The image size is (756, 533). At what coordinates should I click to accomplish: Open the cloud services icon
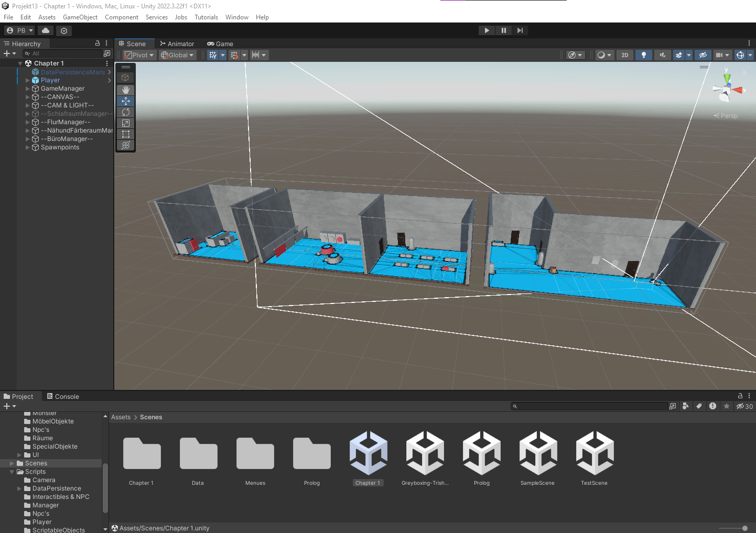click(46, 30)
